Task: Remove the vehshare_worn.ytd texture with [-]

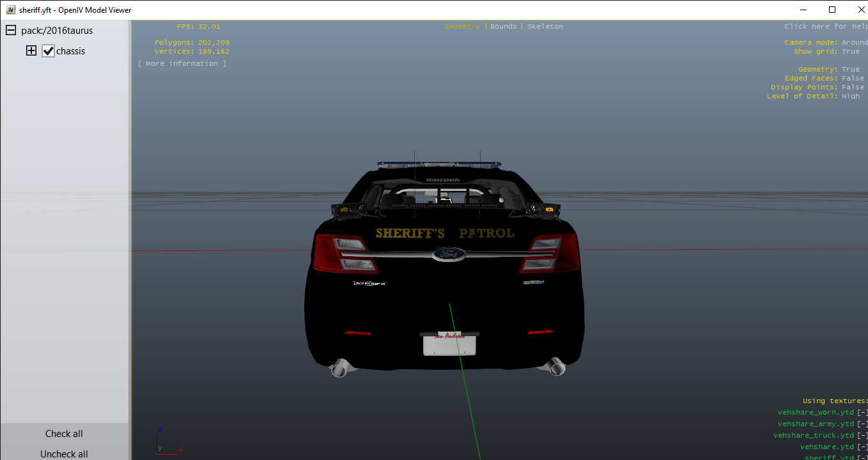Action: click(862, 413)
